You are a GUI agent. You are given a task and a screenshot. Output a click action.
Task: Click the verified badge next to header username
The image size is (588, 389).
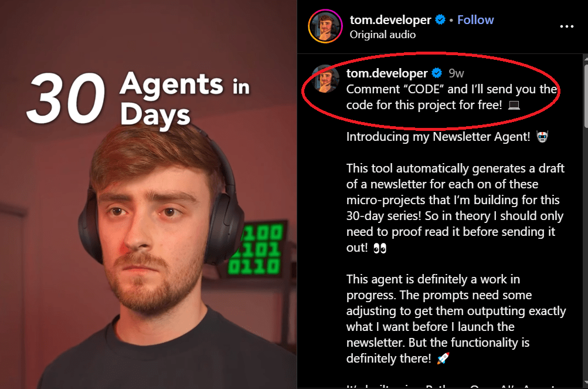pos(440,19)
